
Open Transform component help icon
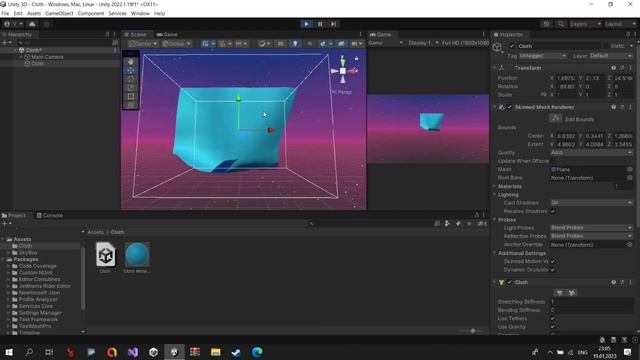click(x=613, y=68)
